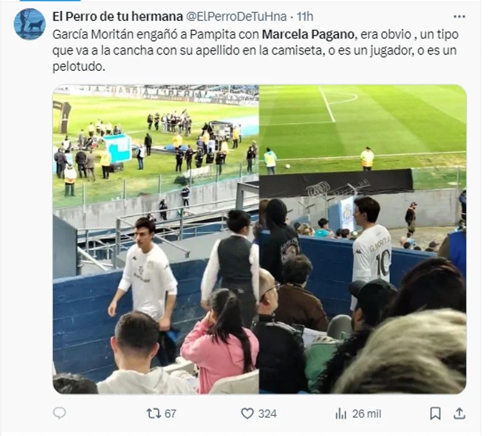Open view analytics bar chart icon
504x436 pixels.
[x=341, y=414]
